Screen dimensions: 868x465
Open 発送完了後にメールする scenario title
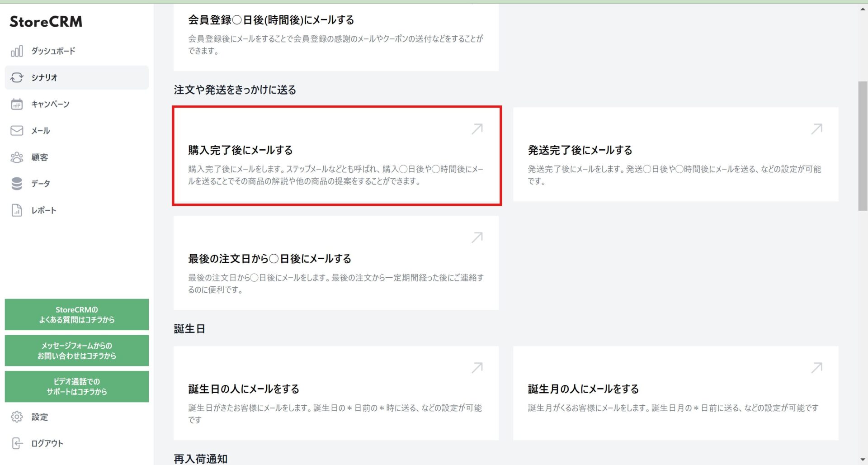point(580,150)
